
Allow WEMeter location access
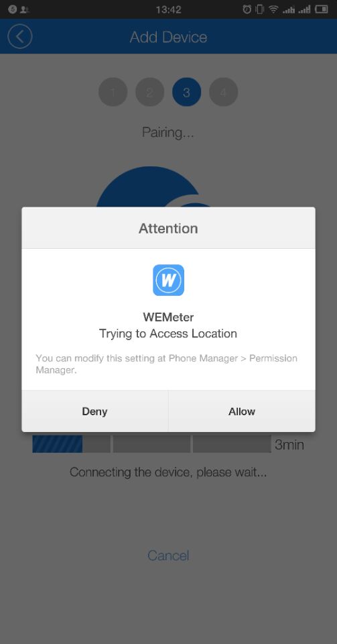click(242, 411)
